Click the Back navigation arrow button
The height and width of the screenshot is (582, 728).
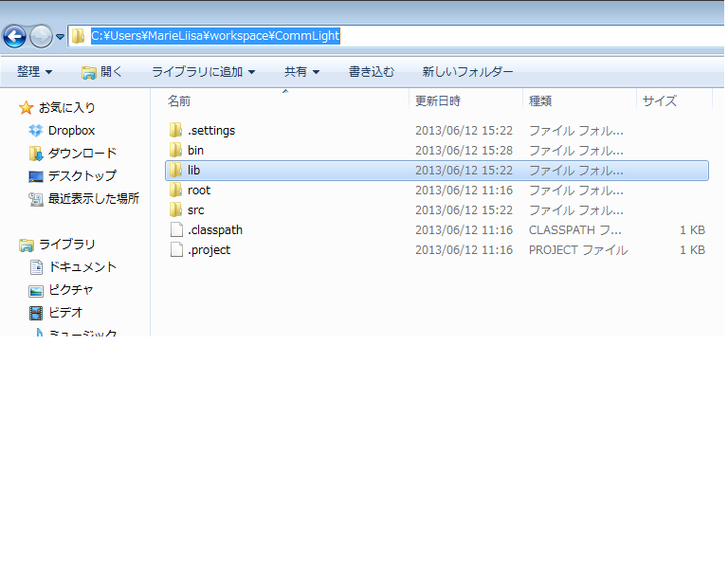14,36
